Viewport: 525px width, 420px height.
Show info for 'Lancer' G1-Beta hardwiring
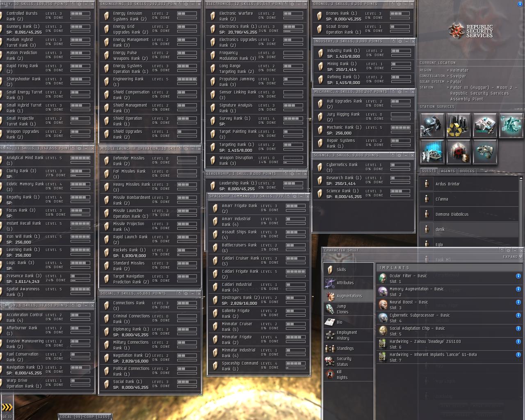[x=518, y=355]
